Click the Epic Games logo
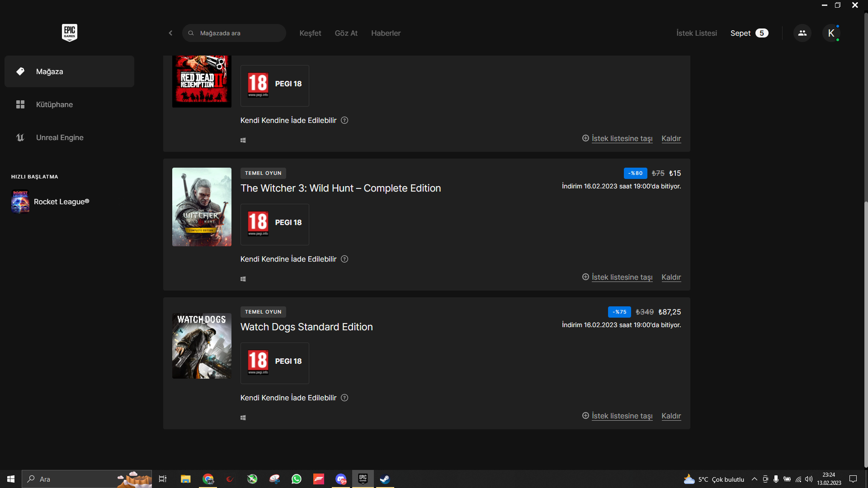The height and width of the screenshot is (488, 868). [x=69, y=33]
